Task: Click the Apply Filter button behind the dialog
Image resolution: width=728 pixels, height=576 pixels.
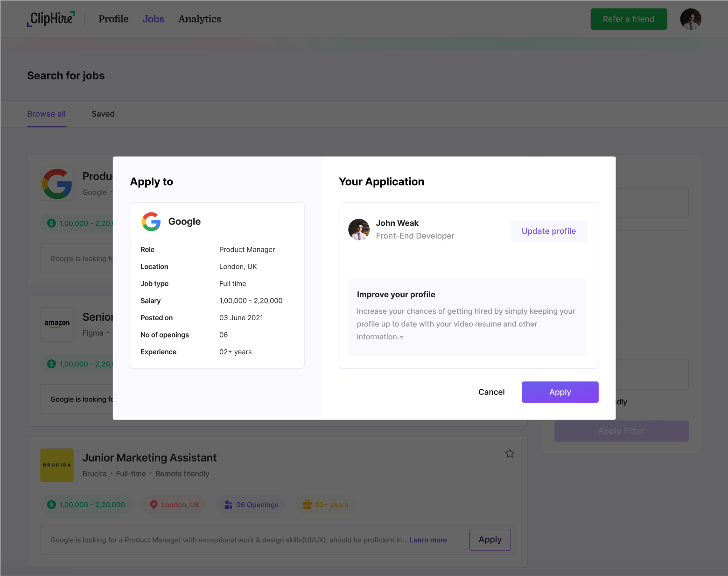Action: point(621,431)
